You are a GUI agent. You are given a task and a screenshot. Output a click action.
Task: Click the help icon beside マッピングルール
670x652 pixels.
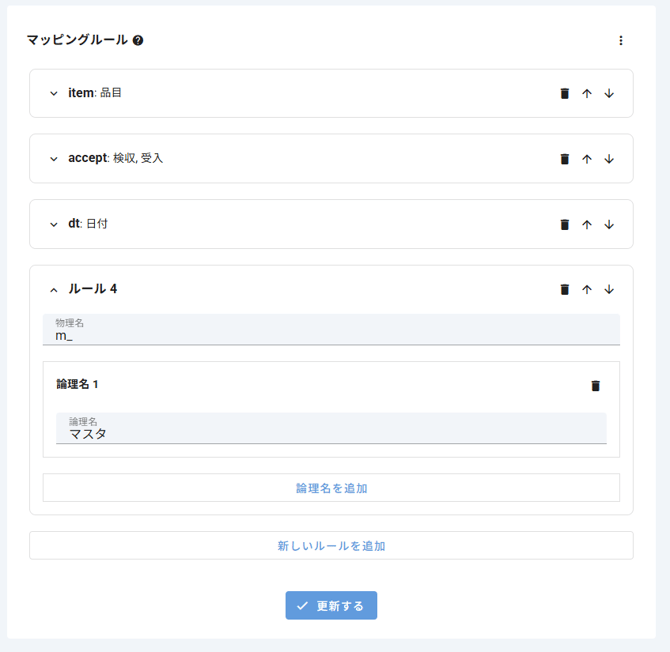pos(138,41)
